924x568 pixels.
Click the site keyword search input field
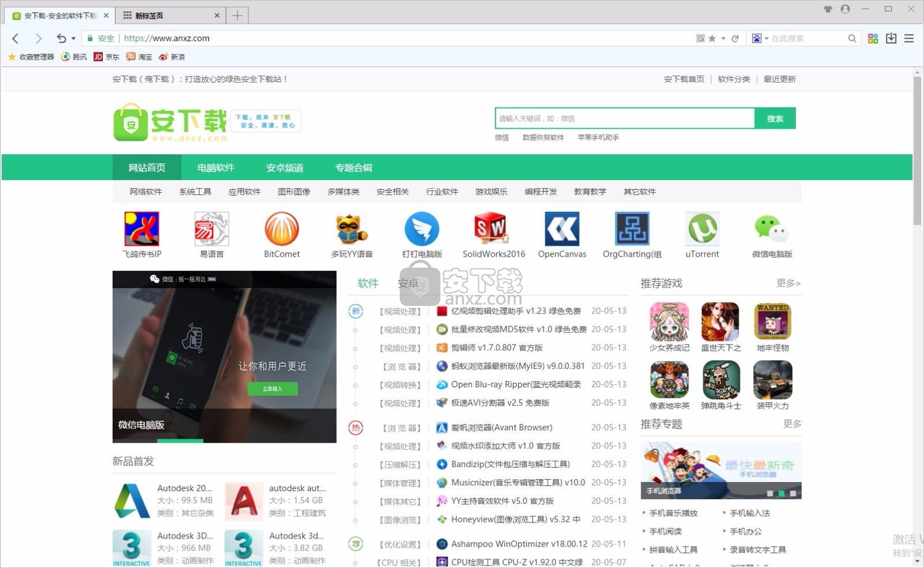624,118
